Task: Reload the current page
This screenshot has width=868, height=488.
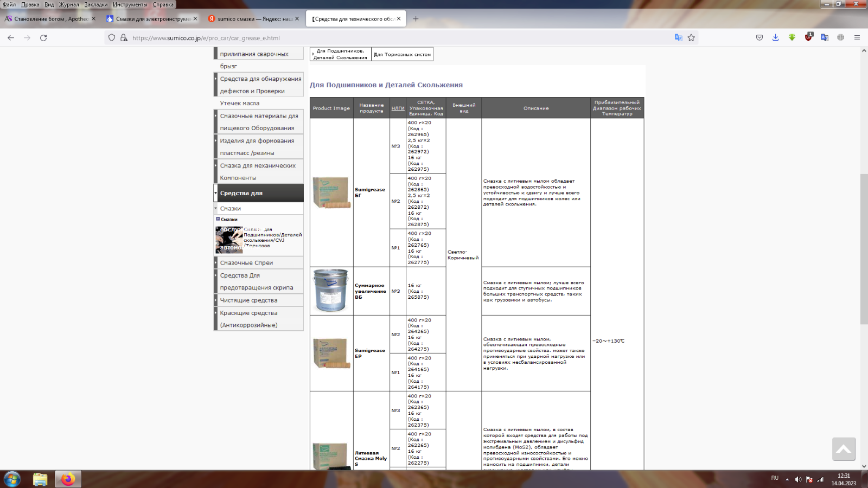Action: 43,38
